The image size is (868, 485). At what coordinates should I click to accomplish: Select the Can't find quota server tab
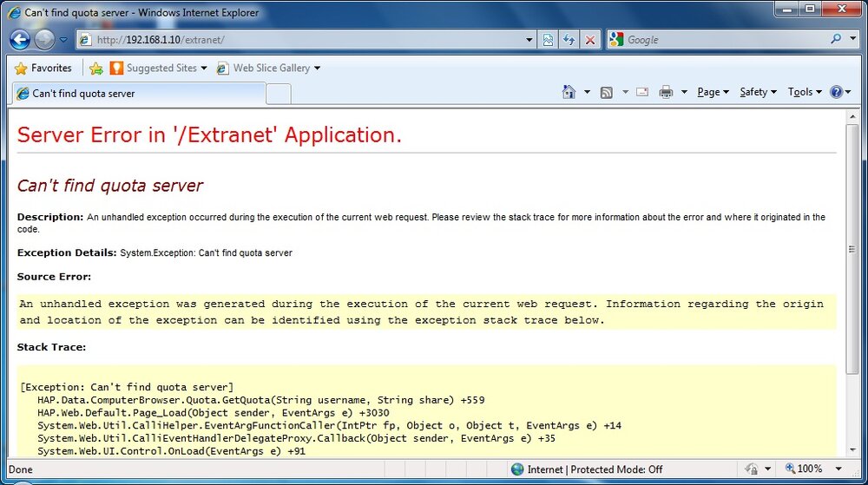click(x=138, y=94)
